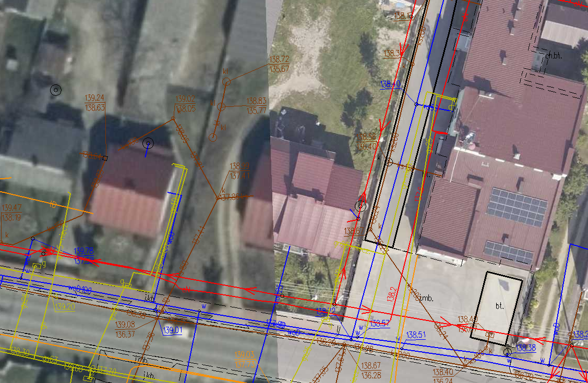
Task: Select the 'ch.bt.' annotation on the roof
Action: coord(554,55)
